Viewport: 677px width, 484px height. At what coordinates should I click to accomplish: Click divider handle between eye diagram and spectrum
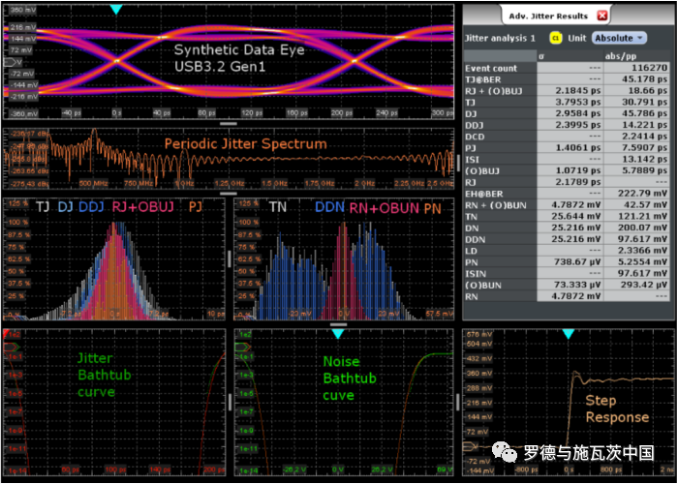[228, 123]
